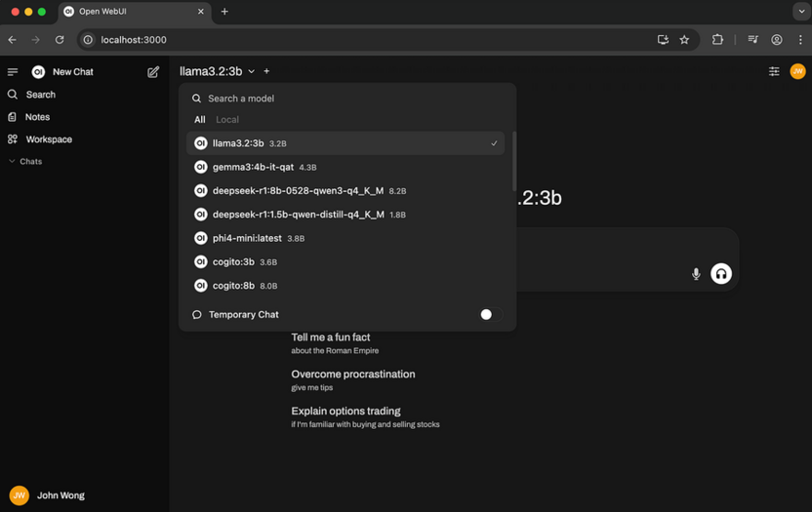Choose deepseek-r1:1.5b-qwen-distill-q4_K_M model
This screenshot has width=812, height=512.
(x=345, y=215)
